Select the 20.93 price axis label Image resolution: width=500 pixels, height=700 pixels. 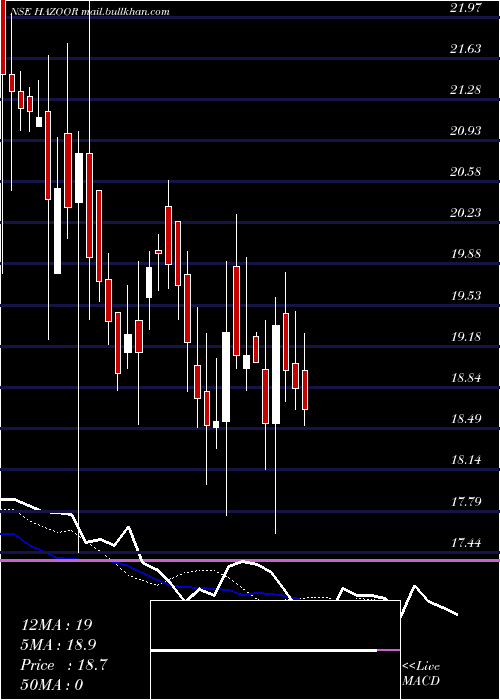coord(466,130)
